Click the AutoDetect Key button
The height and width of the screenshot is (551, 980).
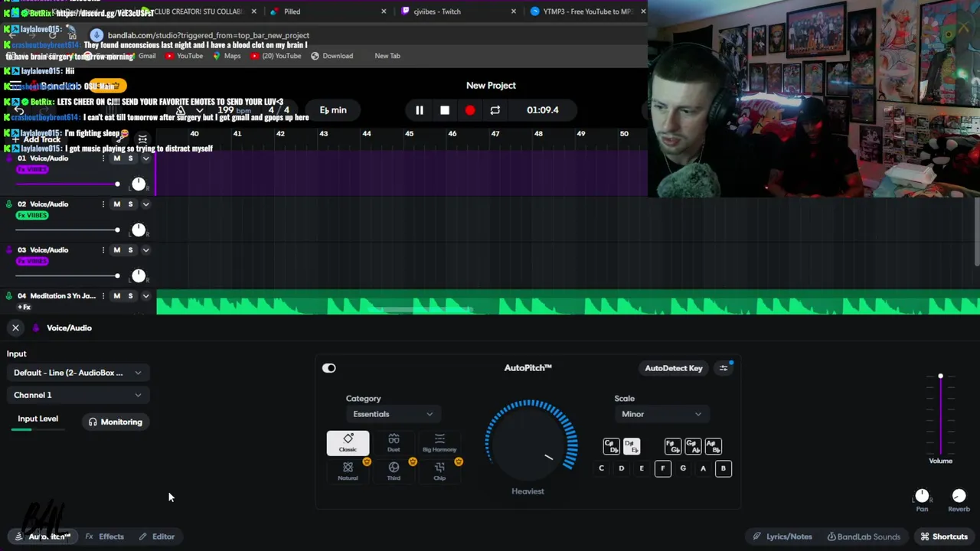pyautogui.click(x=674, y=368)
